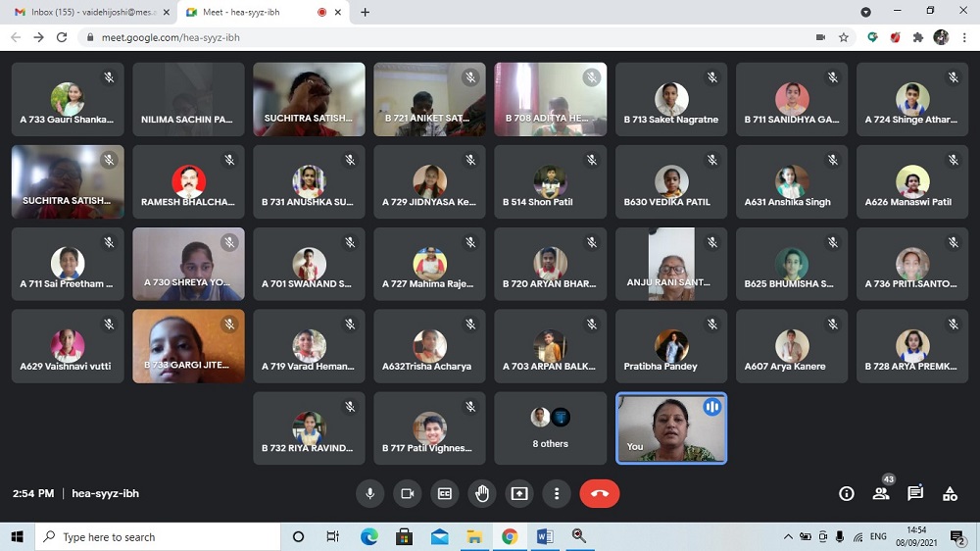This screenshot has height=551, width=980.
Task: Open chat with everyone
Action: 915,494
